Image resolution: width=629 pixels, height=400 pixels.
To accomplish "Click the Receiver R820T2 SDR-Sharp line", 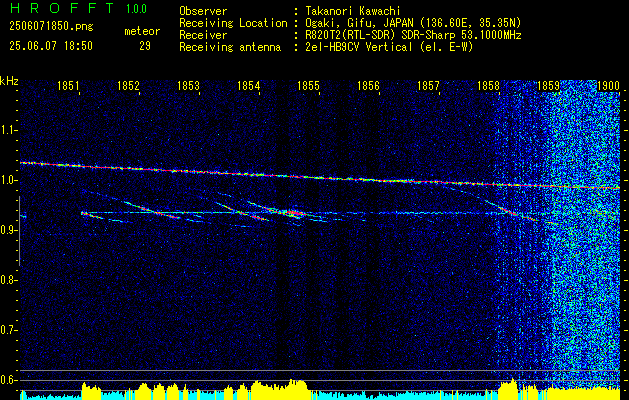I will pyautogui.click(x=413, y=35).
